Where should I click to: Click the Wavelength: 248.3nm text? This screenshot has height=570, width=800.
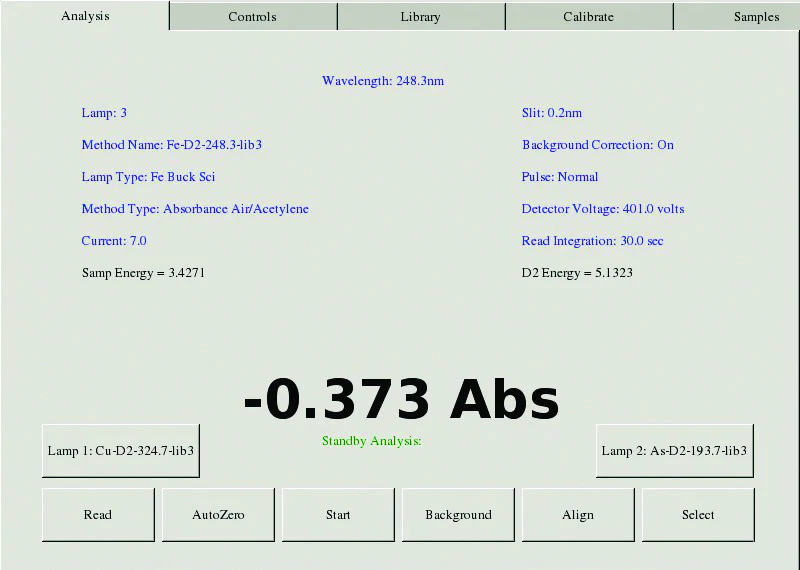point(383,81)
